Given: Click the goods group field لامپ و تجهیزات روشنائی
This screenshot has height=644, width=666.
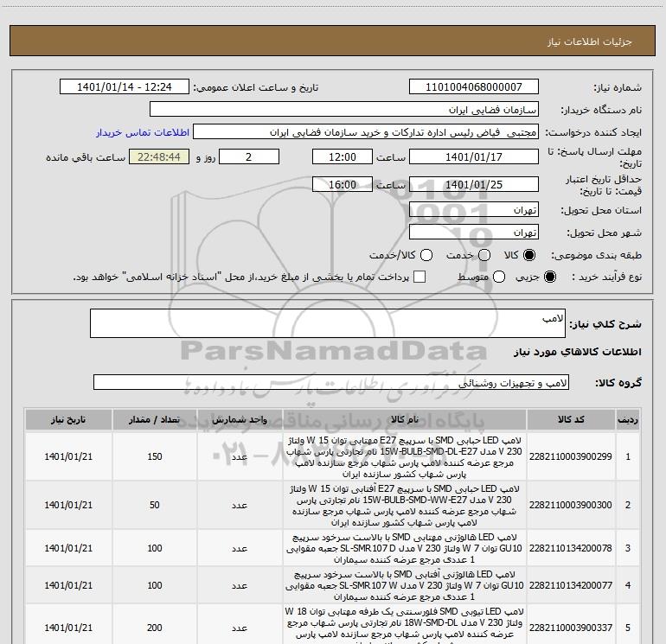Looking at the screenshot, I should pyautogui.click(x=331, y=382).
